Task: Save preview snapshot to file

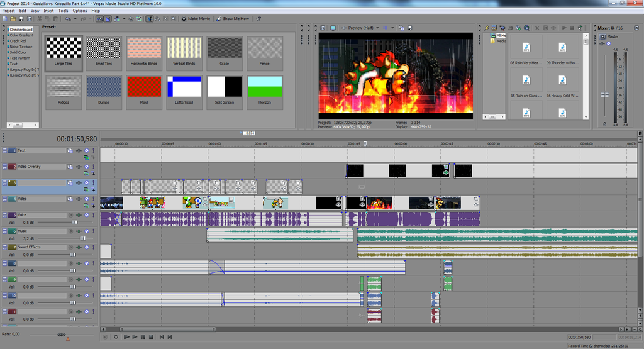Action: [x=409, y=28]
